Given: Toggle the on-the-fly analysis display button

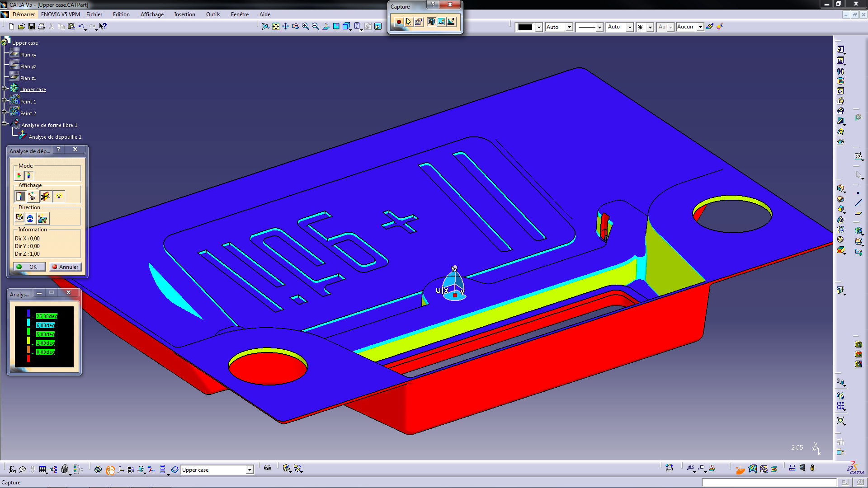Looking at the screenshot, I should (33, 196).
